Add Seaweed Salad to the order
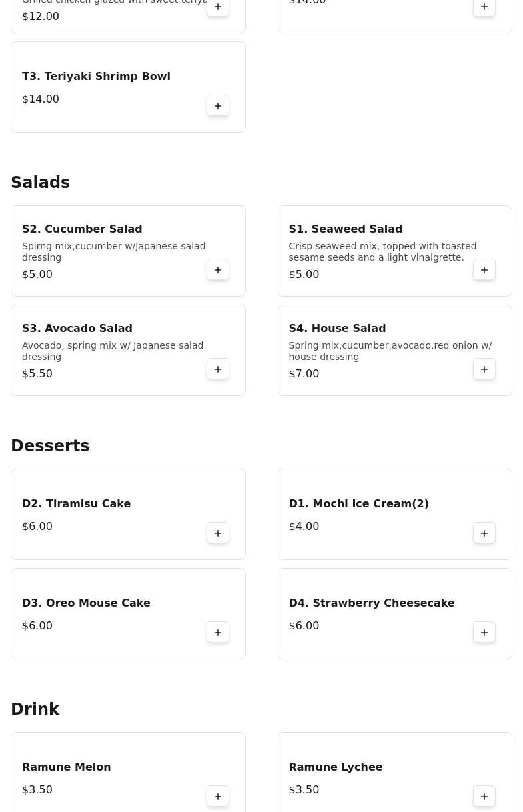Viewport: 523px width, 812px height. pos(484,270)
